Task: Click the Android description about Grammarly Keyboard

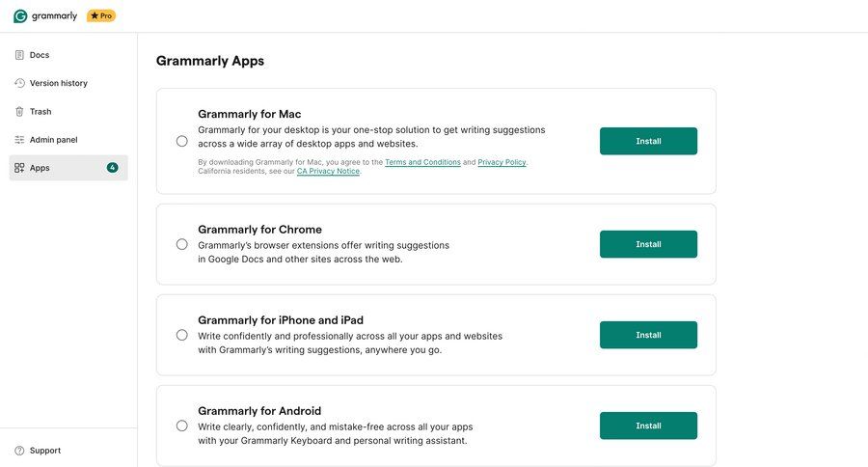Action: [x=336, y=434]
